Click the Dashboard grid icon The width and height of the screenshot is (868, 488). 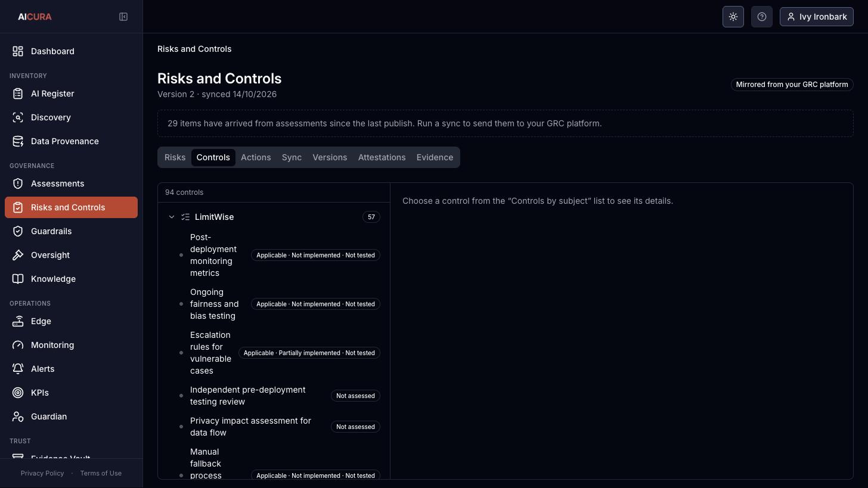click(x=18, y=51)
